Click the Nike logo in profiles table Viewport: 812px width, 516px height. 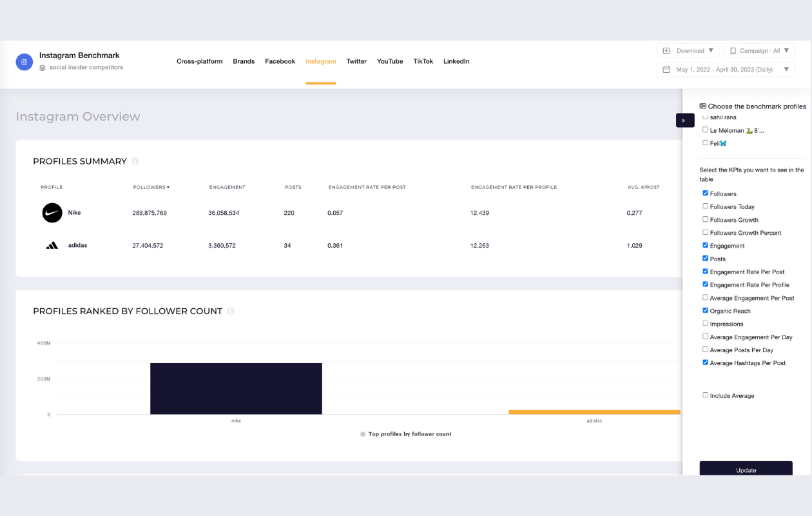pos(52,213)
